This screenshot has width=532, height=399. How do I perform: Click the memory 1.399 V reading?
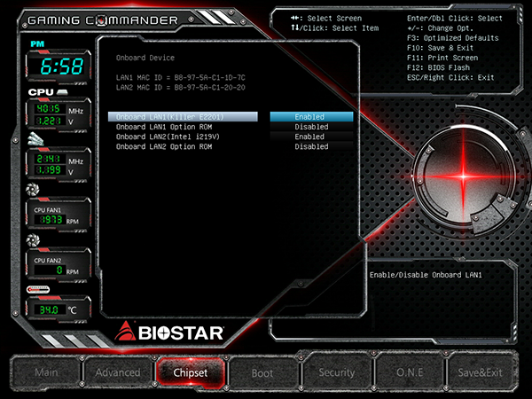49,170
